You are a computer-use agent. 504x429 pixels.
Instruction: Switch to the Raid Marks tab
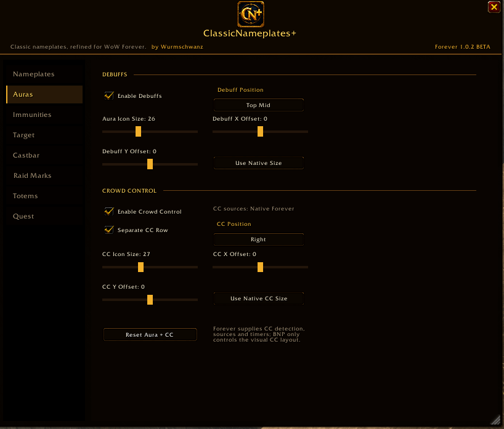[44, 175]
